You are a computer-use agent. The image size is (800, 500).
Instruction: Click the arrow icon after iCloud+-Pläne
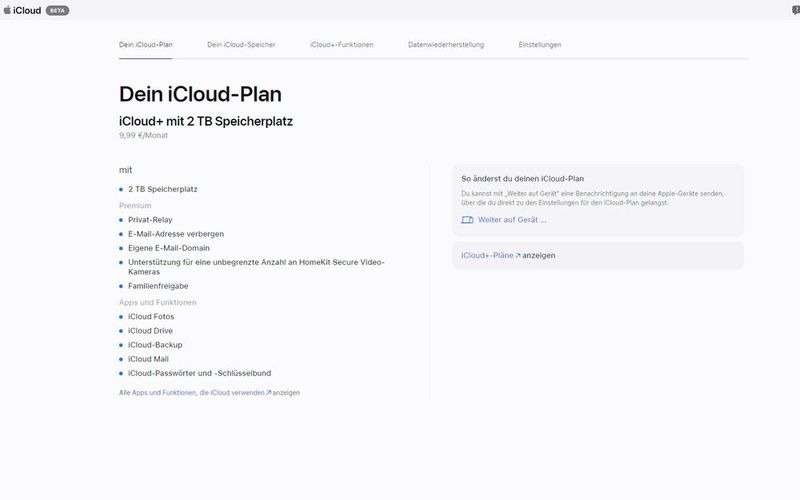pos(518,256)
